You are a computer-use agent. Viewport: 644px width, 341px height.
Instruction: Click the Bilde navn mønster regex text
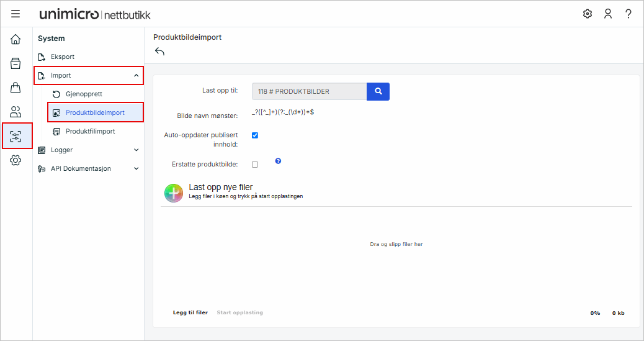point(283,112)
